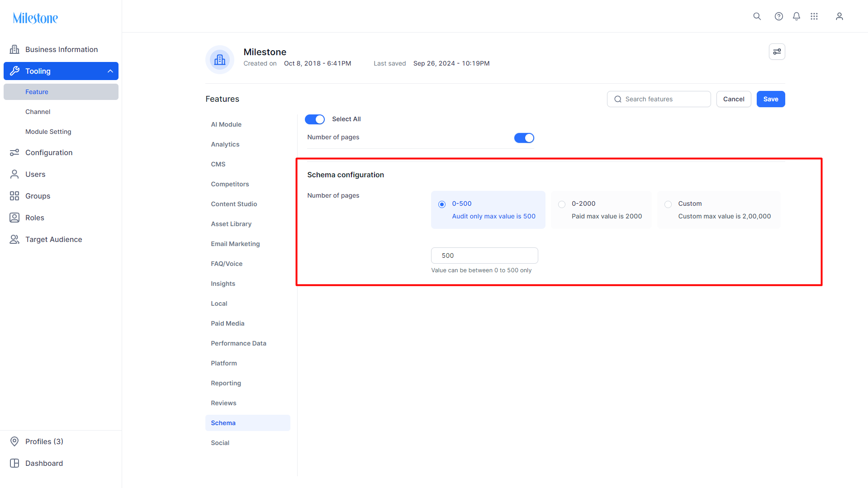The width and height of the screenshot is (868, 488).
Task: Go to Users section
Action: click(x=61, y=174)
